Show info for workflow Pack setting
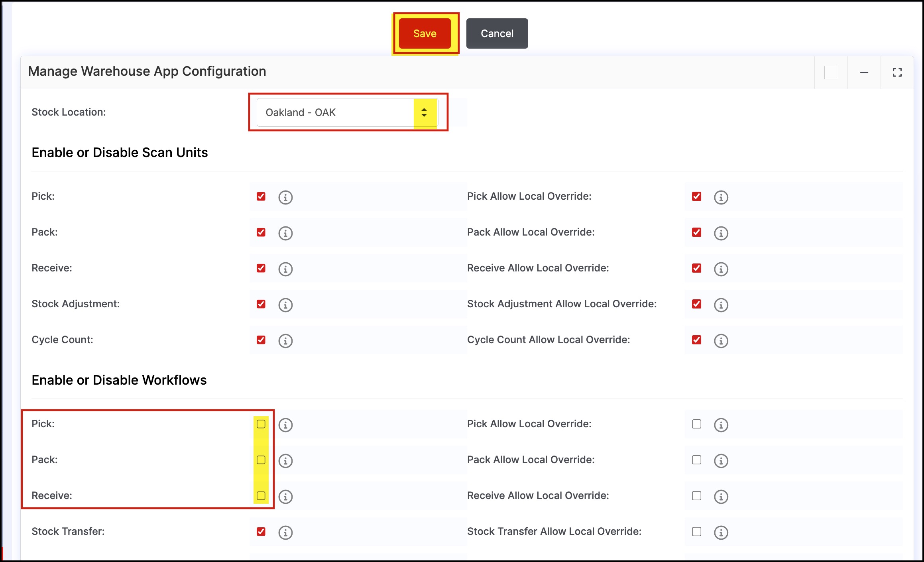The height and width of the screenshot is (562, 924). [285, 461]
